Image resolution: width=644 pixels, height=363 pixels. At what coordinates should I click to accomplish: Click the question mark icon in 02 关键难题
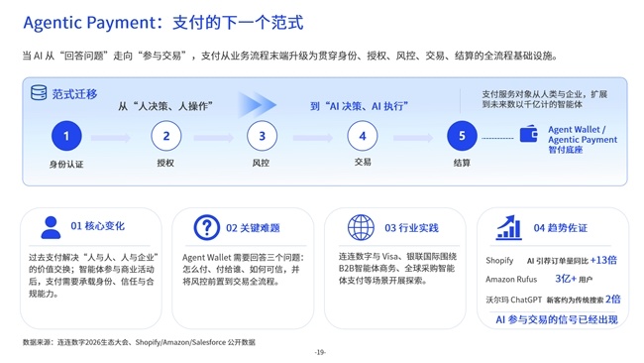click(x=207, y=227)
